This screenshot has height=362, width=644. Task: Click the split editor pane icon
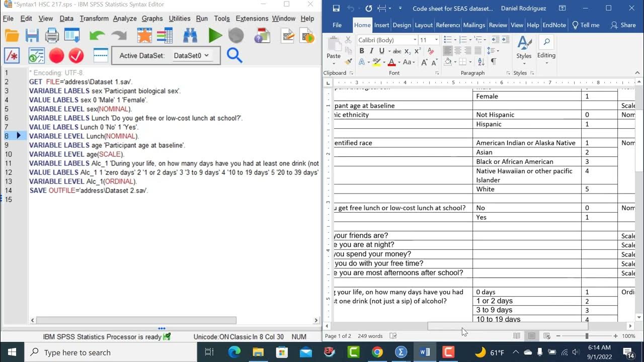pyautogui.click(x=101, y=56)
